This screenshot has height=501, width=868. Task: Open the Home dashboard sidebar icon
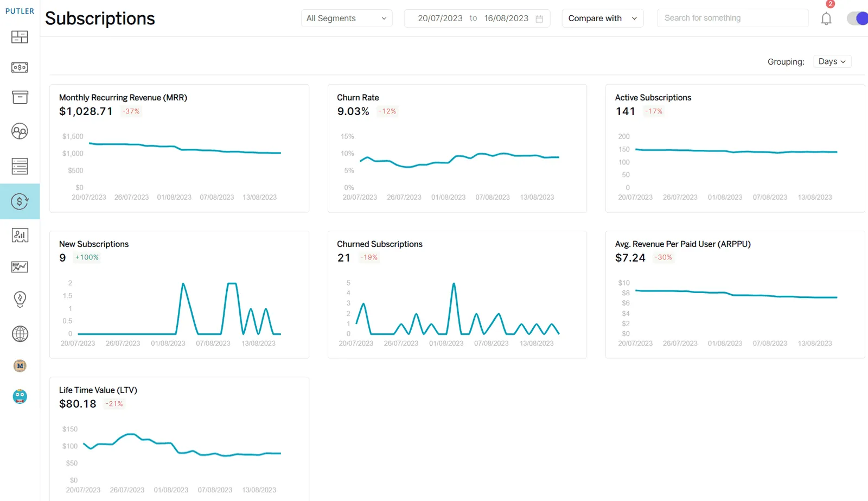pos(20,37)
